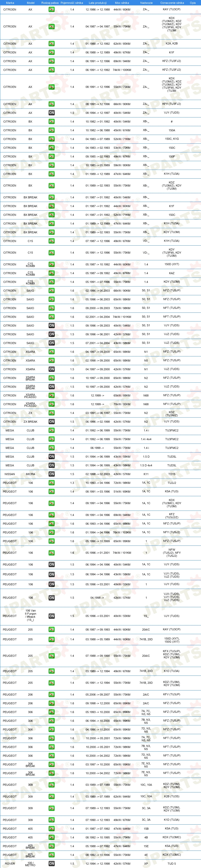201x868 pixels.
Task: Click the 100 / METRO model cell
Action: coord(30,864)
